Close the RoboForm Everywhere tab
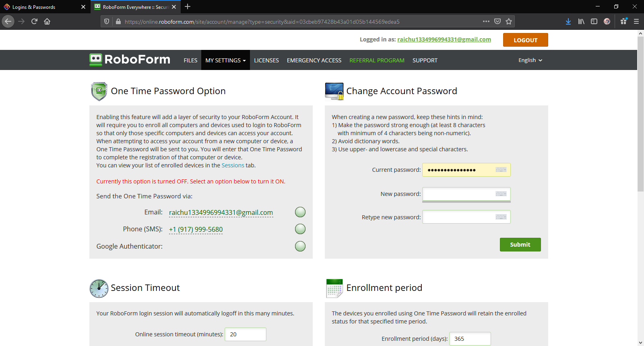The image size is (644, 346). pos(174,7)
